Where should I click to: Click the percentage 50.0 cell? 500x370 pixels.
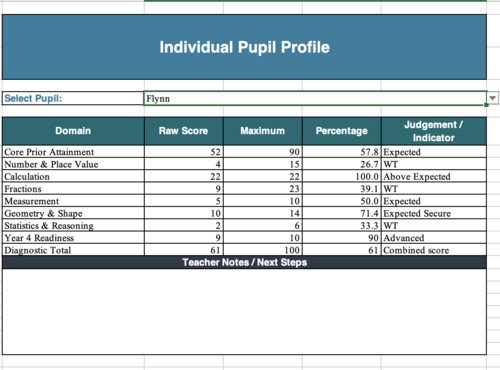pos(342,201)
